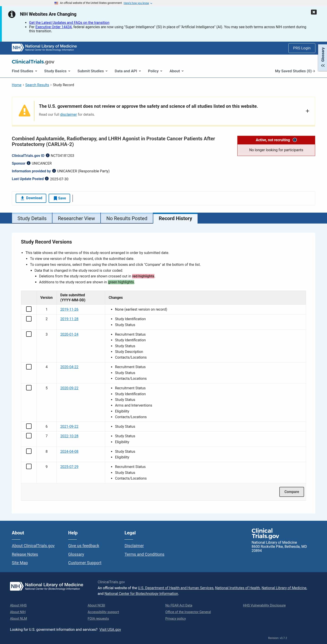Viewport: 327px width, 644px height.
Task: Open the Study Basics menu
Action: coord(57,71)
